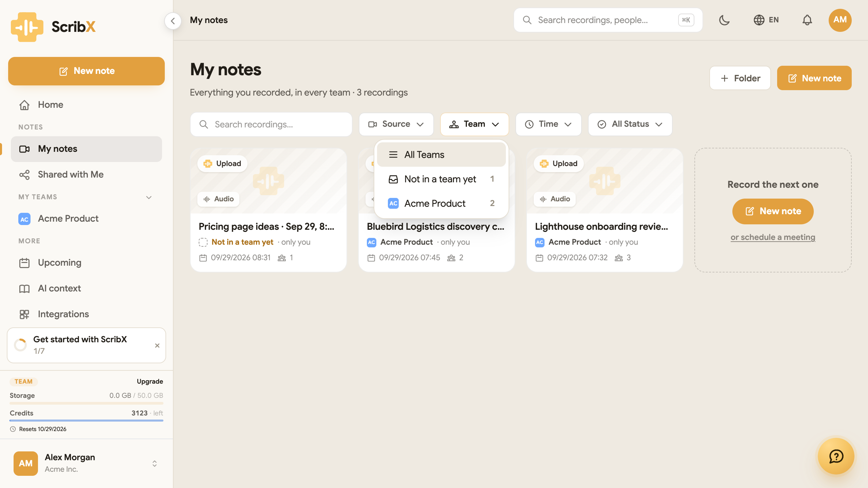The width and height of the screenshot is (868, 488).
Task: Open the AM profile avatar in the header
Action: 840,20
